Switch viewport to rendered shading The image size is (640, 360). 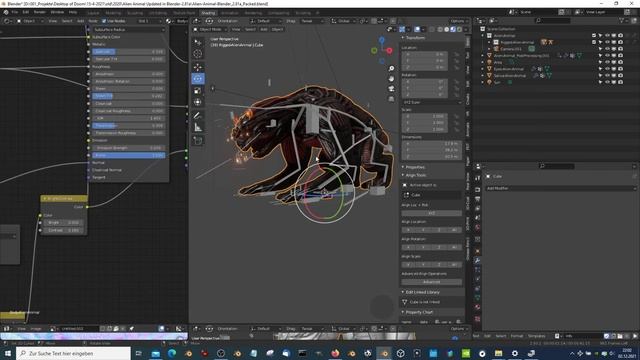coord(459,29)
